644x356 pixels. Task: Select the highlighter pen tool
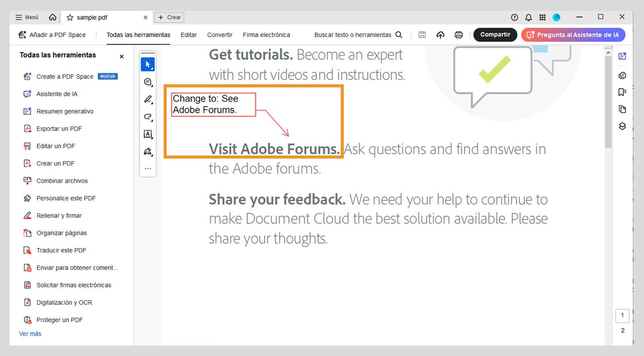tap(148, 99)
